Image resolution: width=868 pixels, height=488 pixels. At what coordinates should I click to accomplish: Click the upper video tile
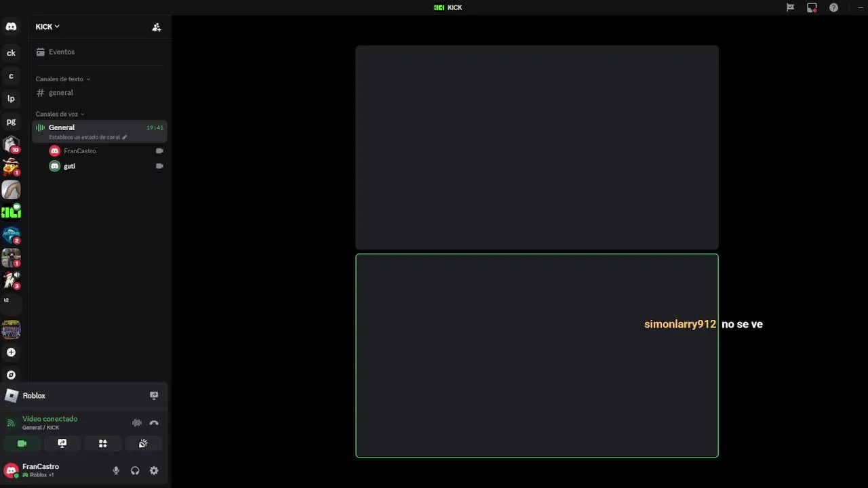pos(537,147)
